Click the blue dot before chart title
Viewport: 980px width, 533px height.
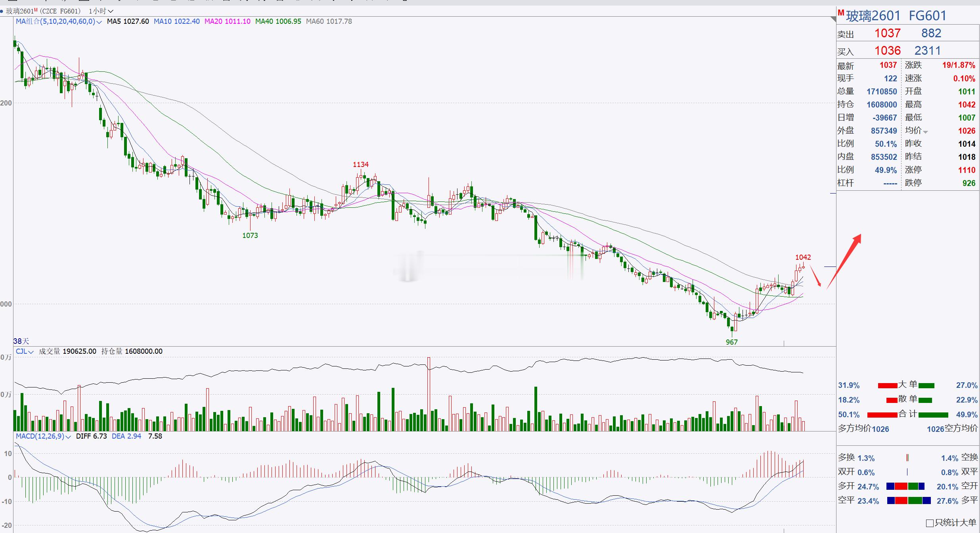pyautogui.click(x=2, y=11)
